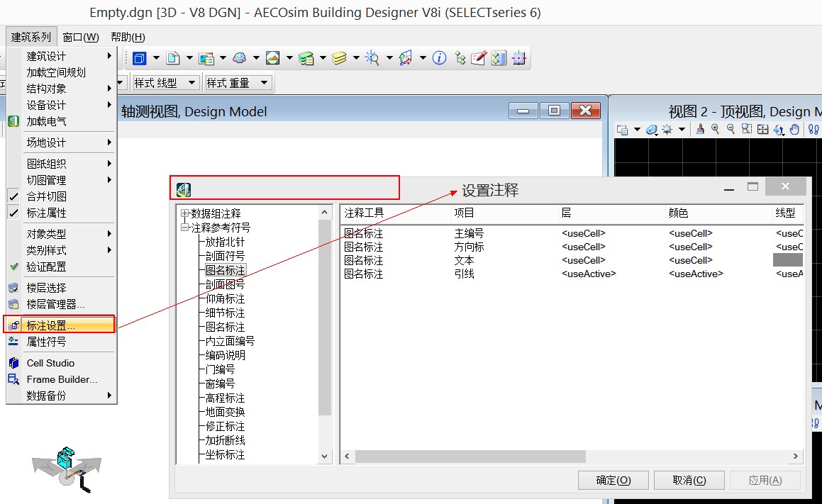Image resolution: width=822 pixels, height=504 pixels.
Task: Click right scroll arrow of annotation table
Action: click(x=795, y=457)
